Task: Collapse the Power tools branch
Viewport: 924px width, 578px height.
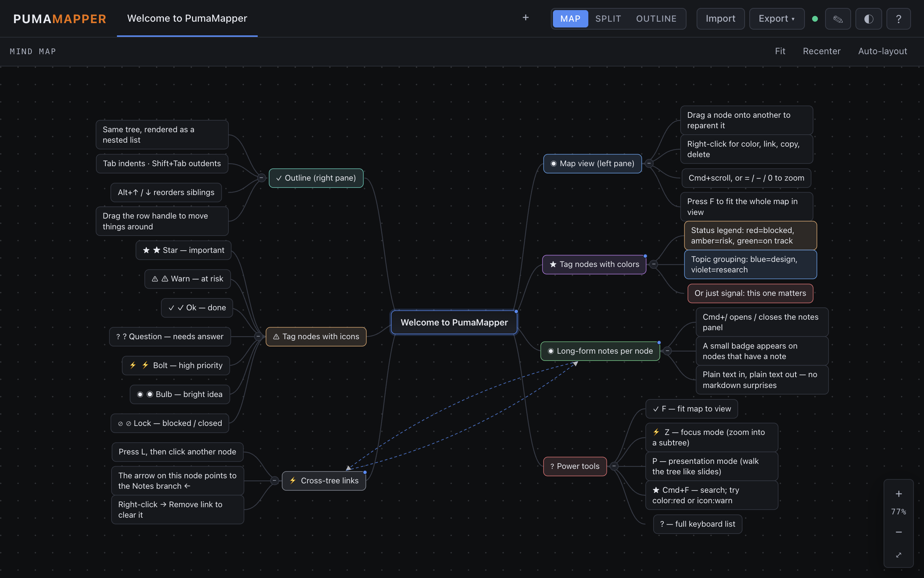Action: point(614,466)
